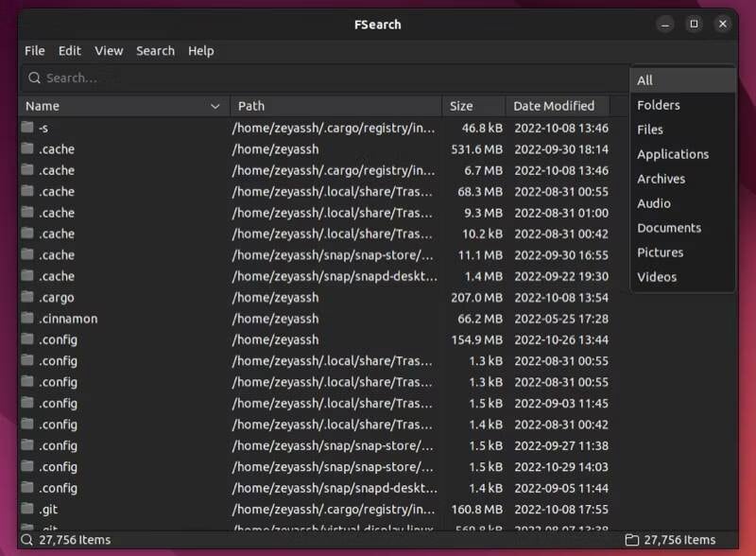Click the folder icon beside the -s entry
756x556 pixels.
[x=26, y=128]
